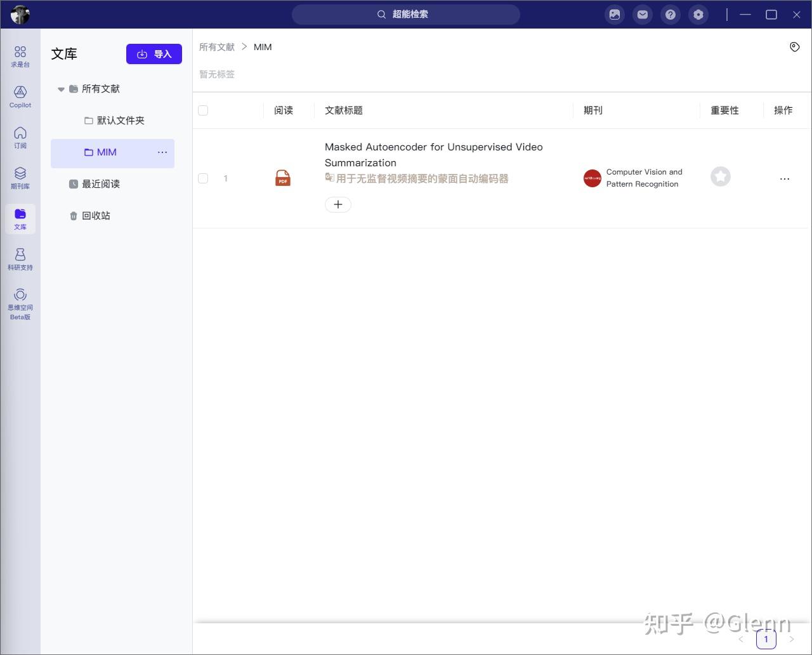Launch Copilot from the left sidebar

pyautogui.click(x=20, y=96)
